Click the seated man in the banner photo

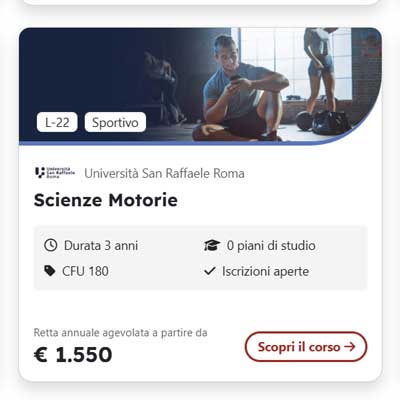240,88
